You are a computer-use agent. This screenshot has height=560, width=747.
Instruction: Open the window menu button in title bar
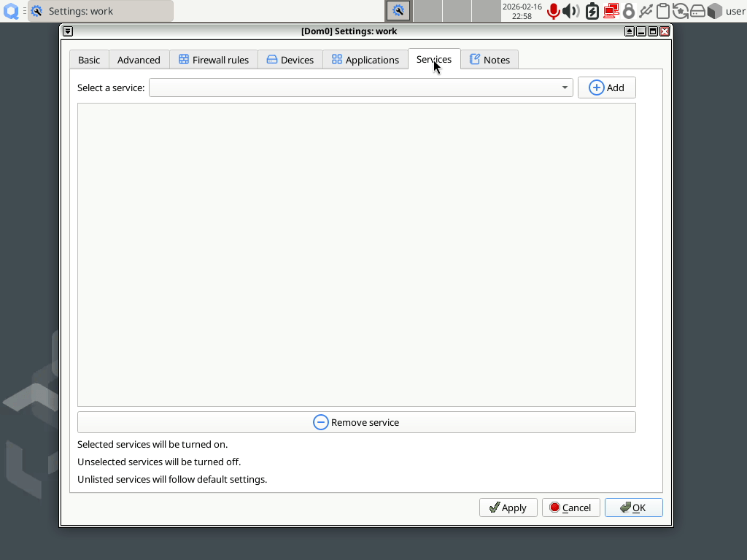68,31
